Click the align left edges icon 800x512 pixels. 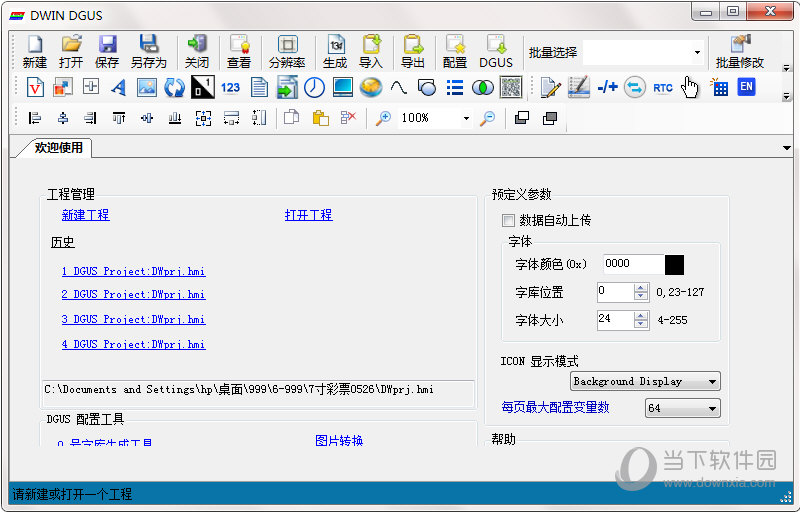[35, 118]
